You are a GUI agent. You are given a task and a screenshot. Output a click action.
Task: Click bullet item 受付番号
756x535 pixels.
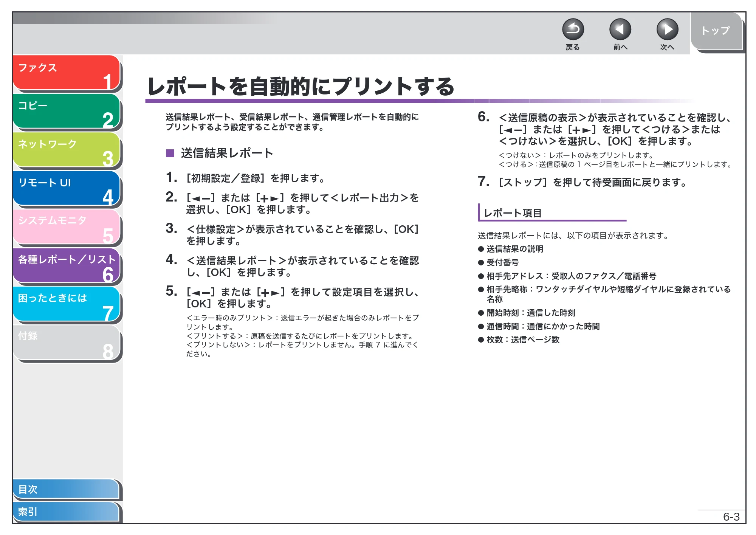[503, 262]
